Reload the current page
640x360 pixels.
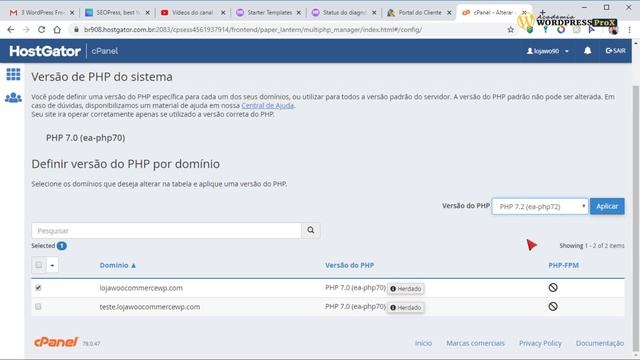coord(42,29)
